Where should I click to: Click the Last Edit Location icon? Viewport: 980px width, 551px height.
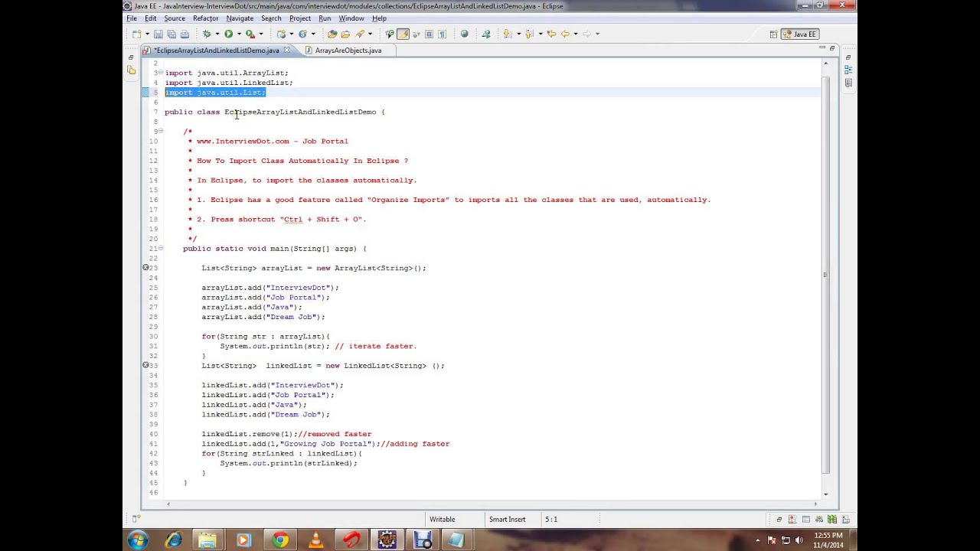point(551,34)
